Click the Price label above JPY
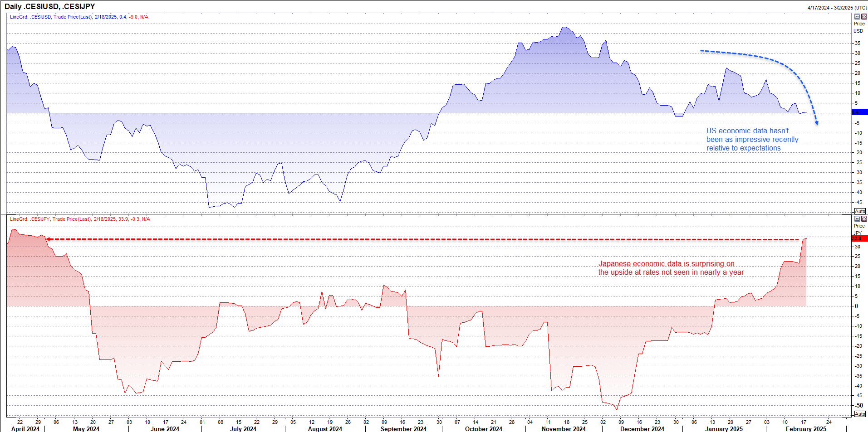868x432 pixels. click(x=859, y=226)
